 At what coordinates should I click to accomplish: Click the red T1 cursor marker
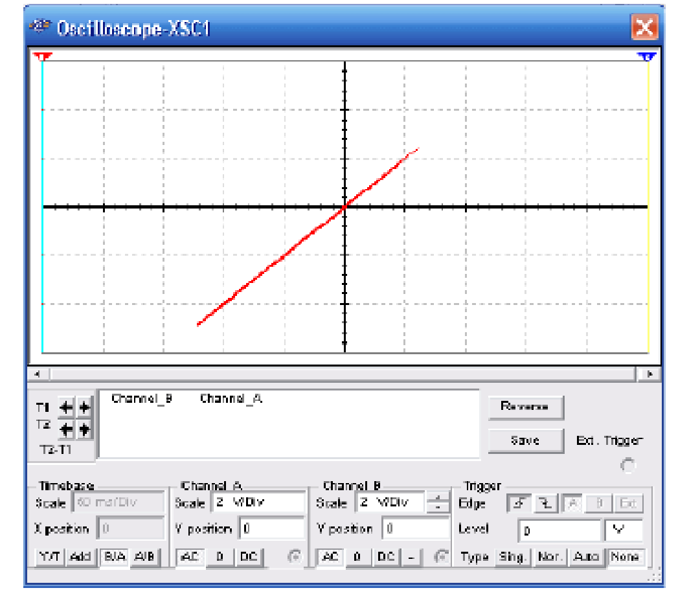tap(42, 58)
